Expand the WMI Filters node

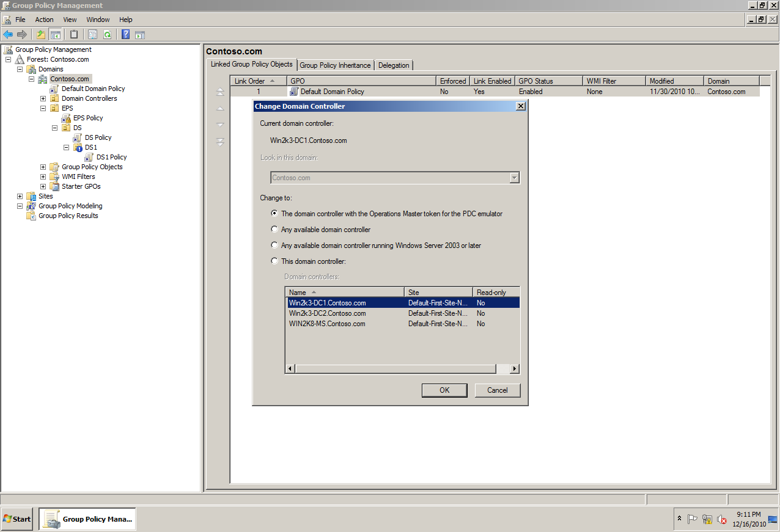43,177
